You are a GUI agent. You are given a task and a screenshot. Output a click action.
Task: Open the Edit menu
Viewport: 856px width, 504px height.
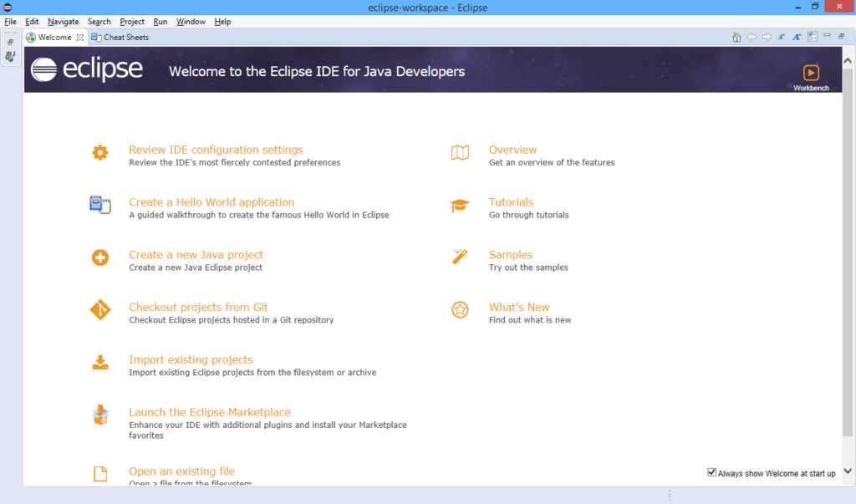click(x=32, y=21)
